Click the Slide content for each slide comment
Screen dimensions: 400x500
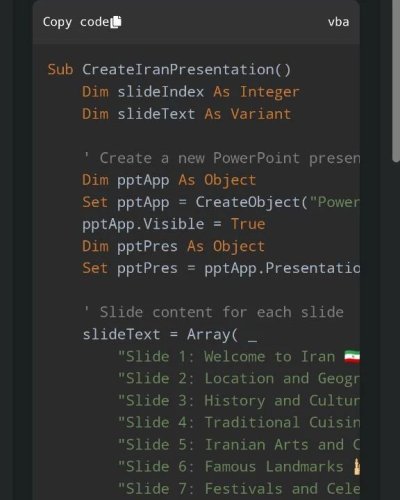tap(213, 312)
